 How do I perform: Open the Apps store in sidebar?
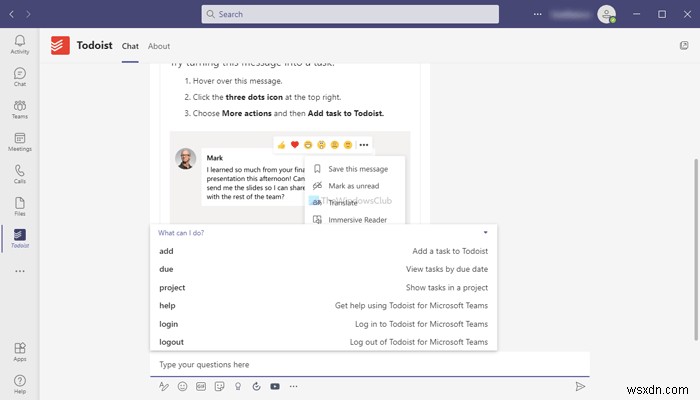pos(20,352)
